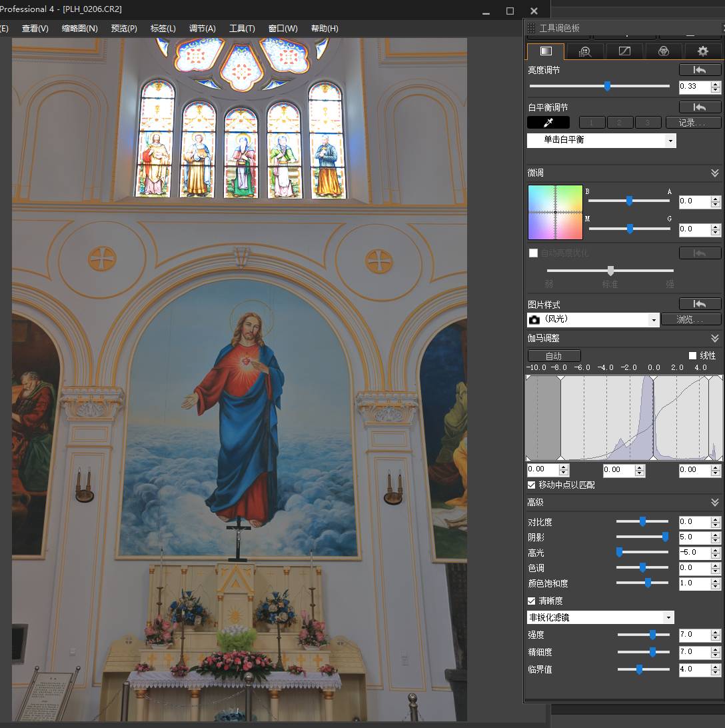Screen dimensions: 725x728
Task: Open the 缩略图(N) menu
Action: [x=80, y=28]
